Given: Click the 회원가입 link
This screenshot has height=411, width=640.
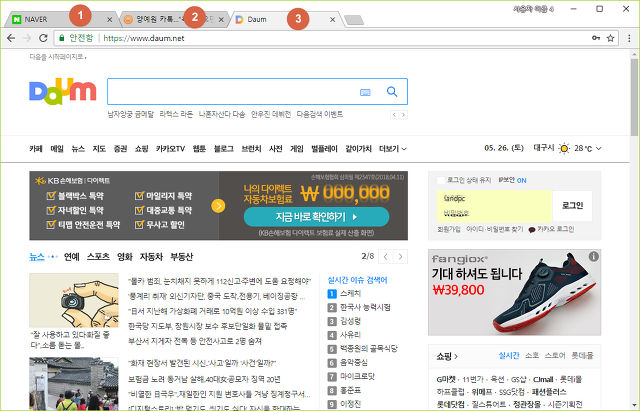Looking at the screenshot, I should click(x=449, y=229).
